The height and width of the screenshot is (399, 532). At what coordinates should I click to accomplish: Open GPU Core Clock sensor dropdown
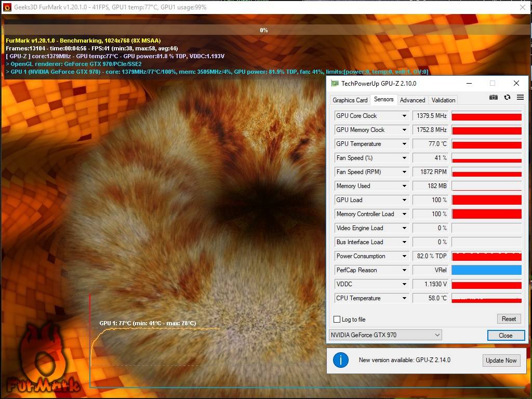tap(404, 116)
